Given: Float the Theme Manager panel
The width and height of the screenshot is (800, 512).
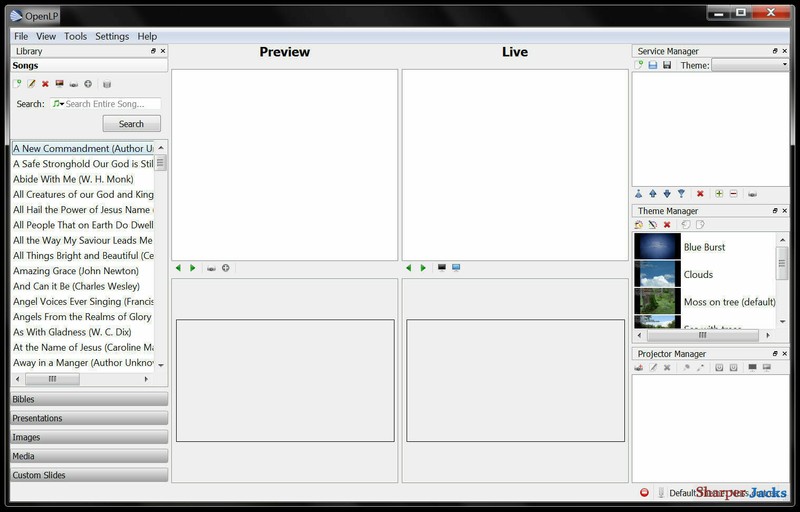Looking at the screenshot, I should click(775, 211).
